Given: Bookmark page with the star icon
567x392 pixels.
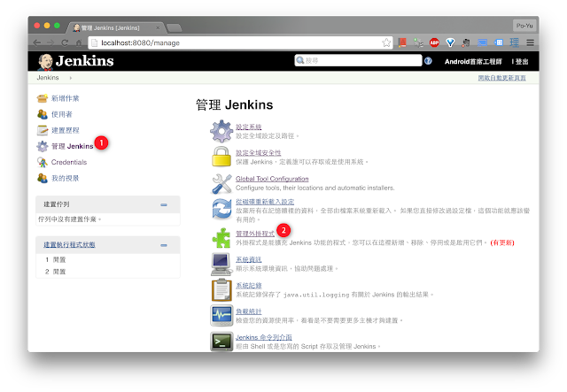Looking at the screenshot, I should 386,42.
